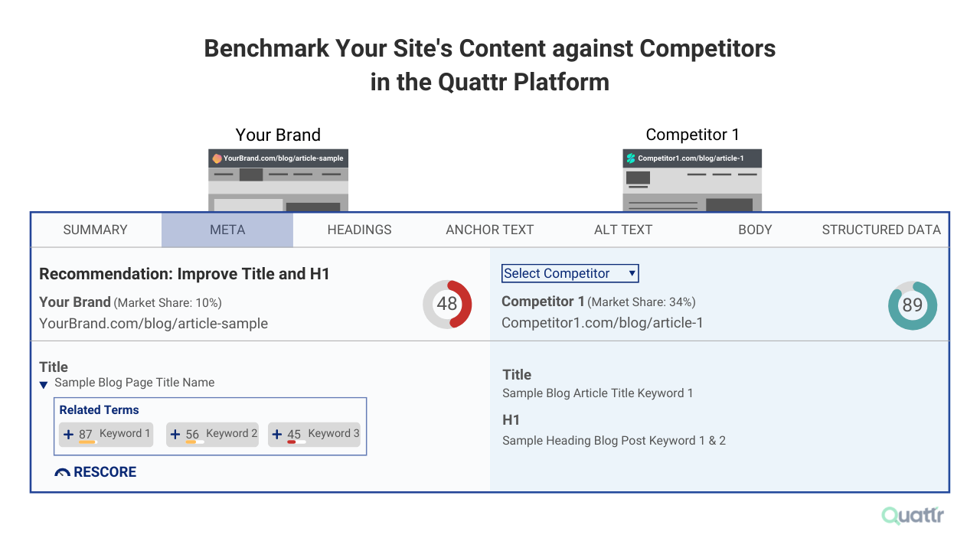The height and width of the screenshot is (551, 980).
Task: Add Keyword 2 using plus icon
Action: tap(175, 435)
